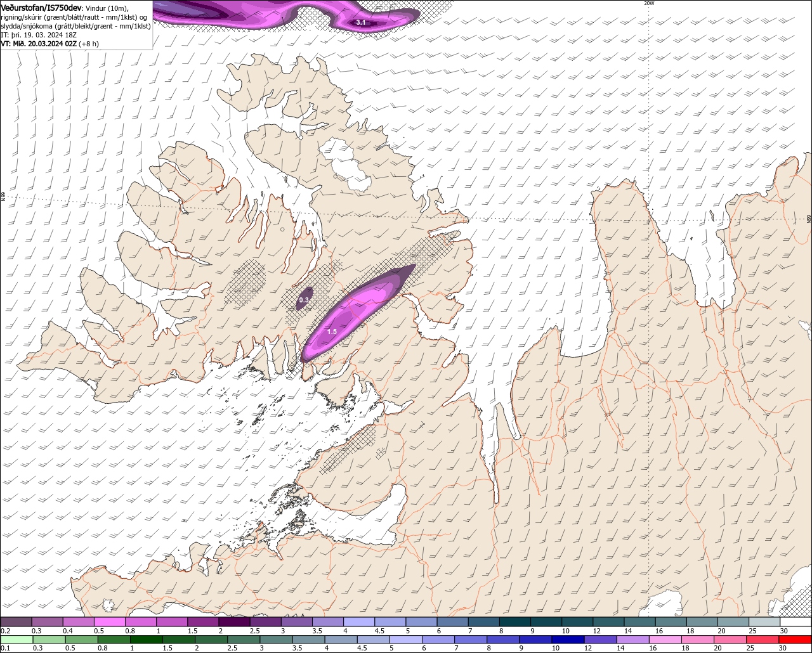Click the 'slydda/snjókoma' legend description line
812x653 pixels.
click(76, 26)
